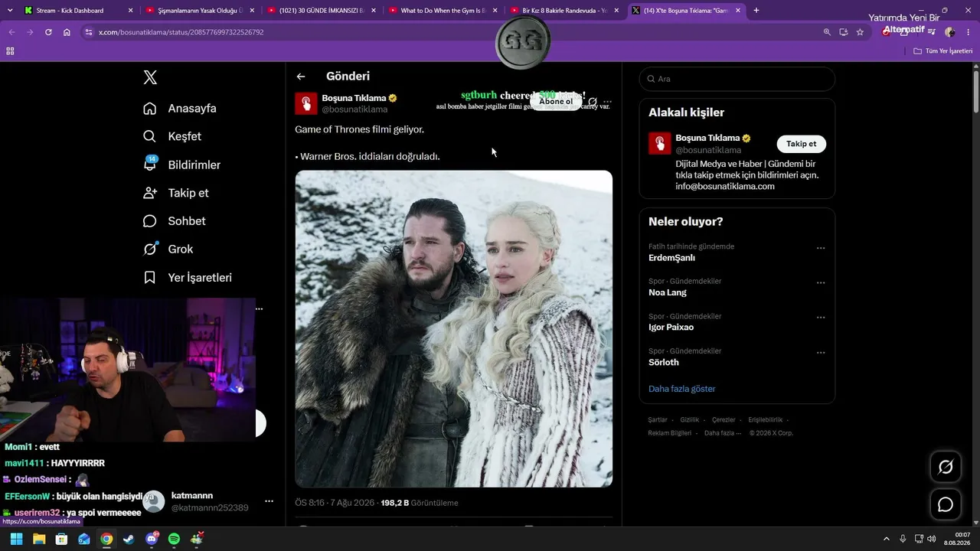Open the Sörloth trending topic
The image size is (980, 551).
click(x=664, y=362)
